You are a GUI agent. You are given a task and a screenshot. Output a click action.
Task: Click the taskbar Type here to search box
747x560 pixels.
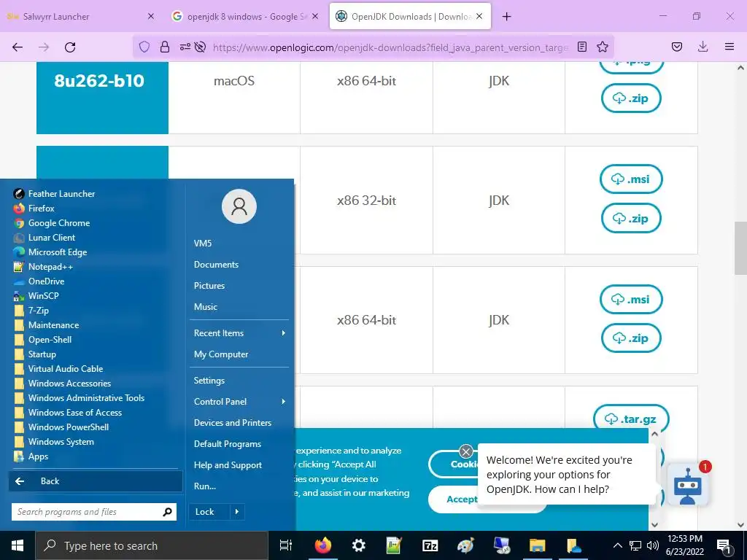(152, 545)
